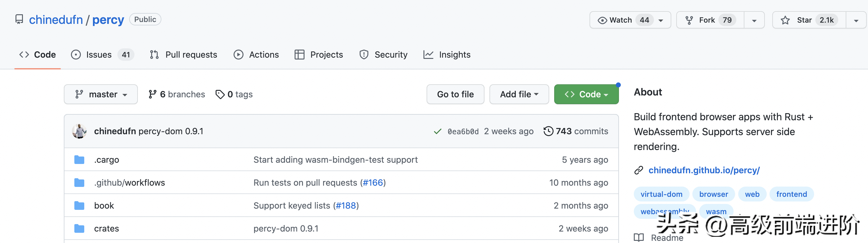Open the Add file dropdown
This screenshot has width=868, height=243.
tap(519, 94)
